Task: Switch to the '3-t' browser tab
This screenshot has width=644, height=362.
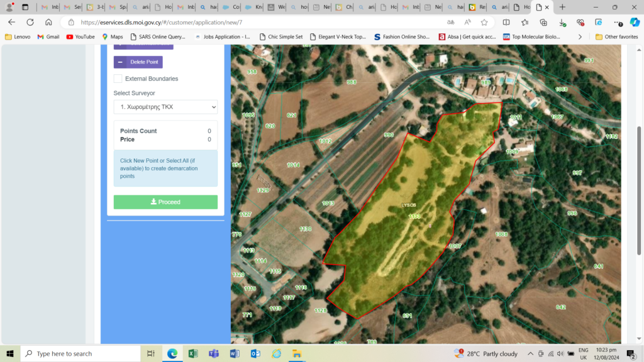Action: coord(95,7)
